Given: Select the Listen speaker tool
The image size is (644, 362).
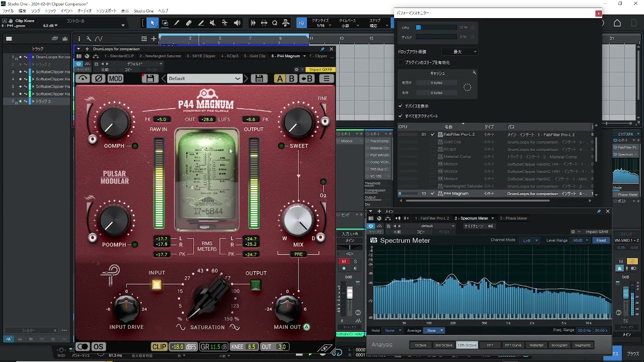Looking at the screenshot, I should (237, 23).
